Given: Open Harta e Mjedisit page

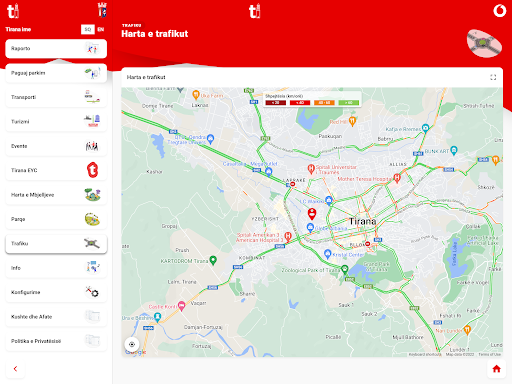Looking at the screenshot, I should 56,195.
